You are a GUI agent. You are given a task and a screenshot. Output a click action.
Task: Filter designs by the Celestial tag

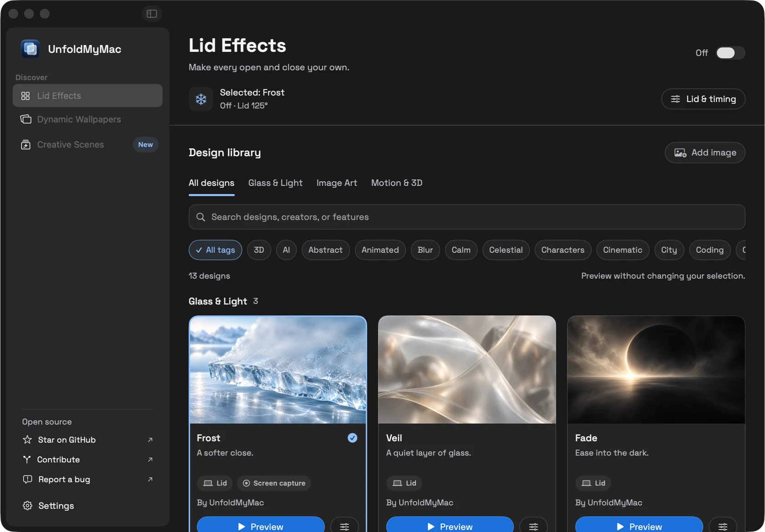pyautogui.click(x=506, y=250)
